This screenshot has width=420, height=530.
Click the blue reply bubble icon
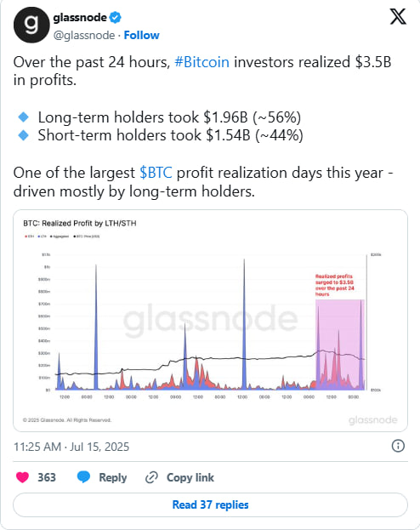pyautogui.click(x=83, y=477)
